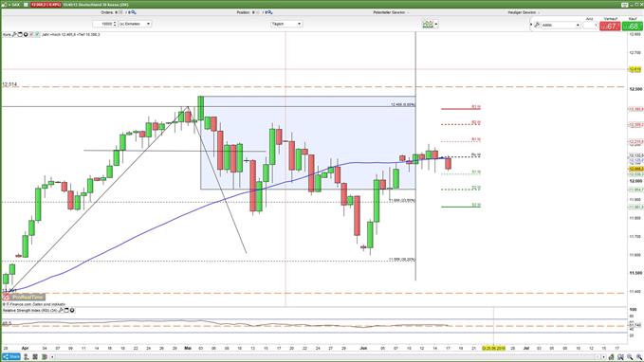Click the Anz quantity field in trading panel
Viewport: 644px width, 362px height.
pyautogui.click(x=590, y=25)
